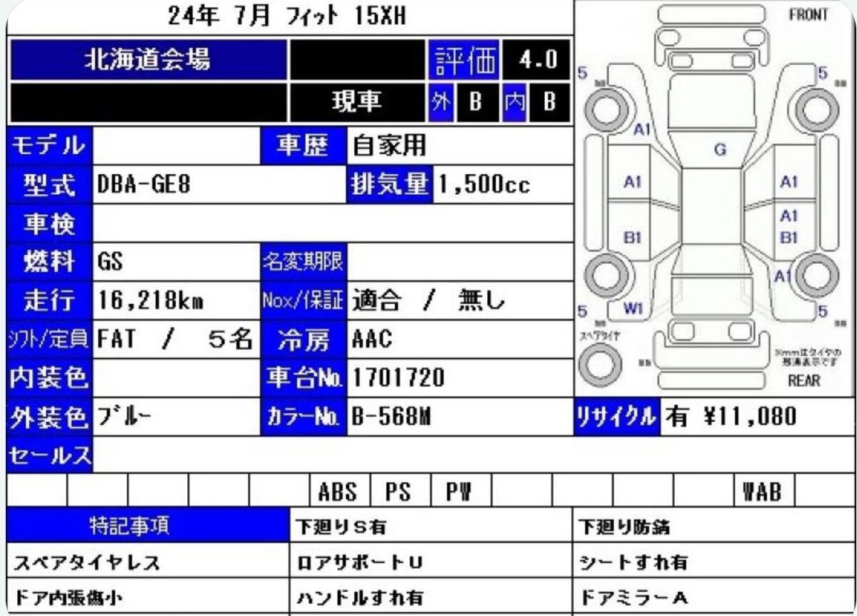Viewport: 857px width, 616px height.
Task: Select the 1,500cc displacement value
Action: coord(484,185)
